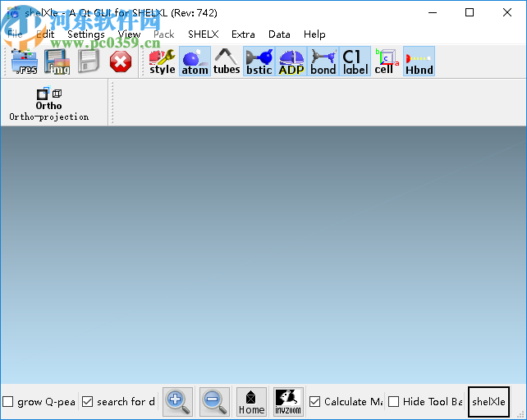Open the disabled Pack menu
The width and height of the screenshot is (527, 420).
[x=163, y=34]
